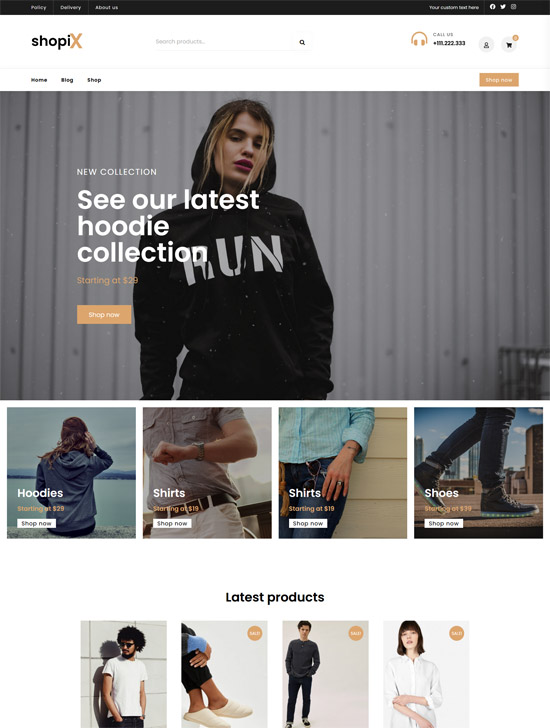Click Shop now on the Hoodies tile

(x=36, y=523)
